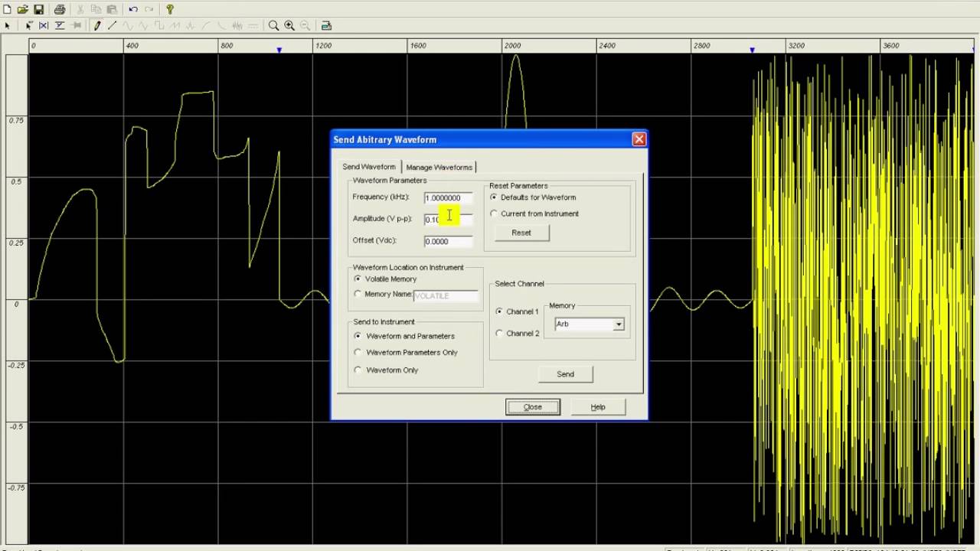Click the Redo arrow icon
The height and width of the screenshot is (551, 980).
(x=149, y=9)
